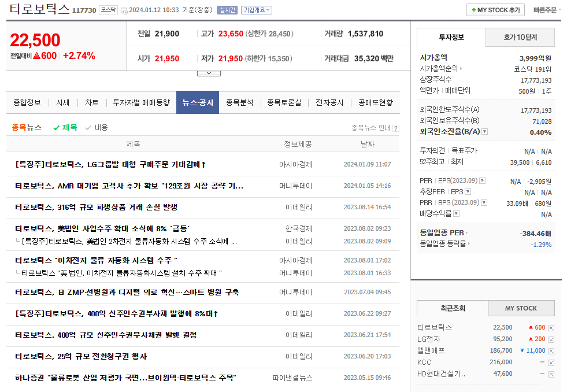Remove 티로보틱스 from recent list
Viewport: 567px width, 392px height.
pos(551,328)
